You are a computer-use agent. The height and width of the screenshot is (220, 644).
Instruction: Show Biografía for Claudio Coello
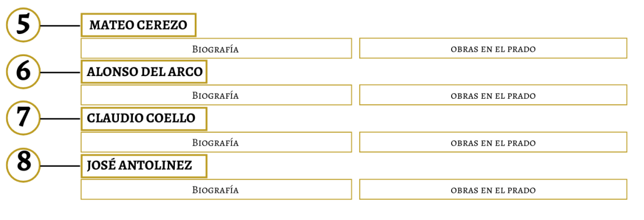point(216,142)
